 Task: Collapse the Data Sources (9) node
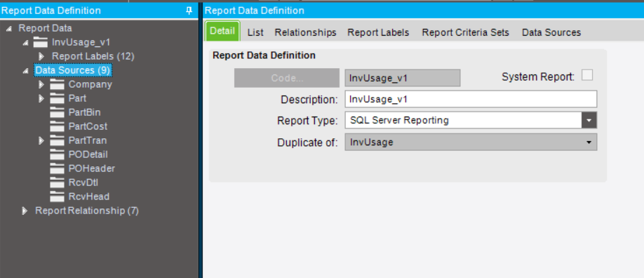[25, 71]
